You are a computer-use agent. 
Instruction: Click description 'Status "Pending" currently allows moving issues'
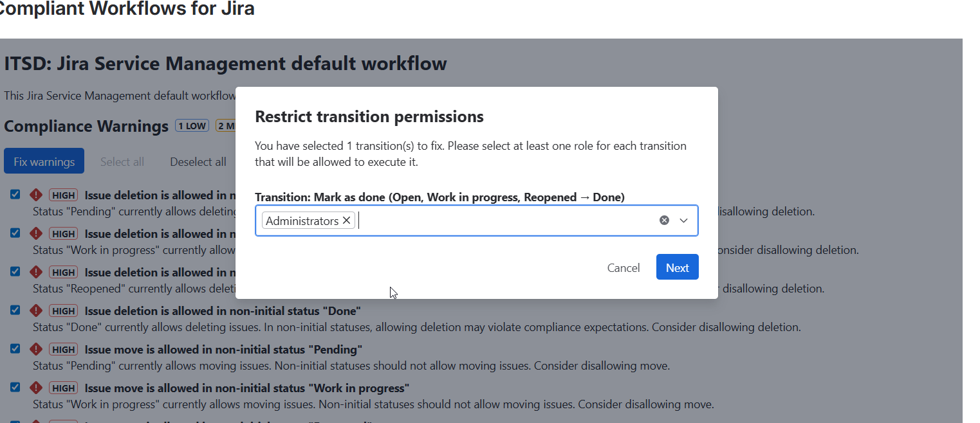pos(351,366)
